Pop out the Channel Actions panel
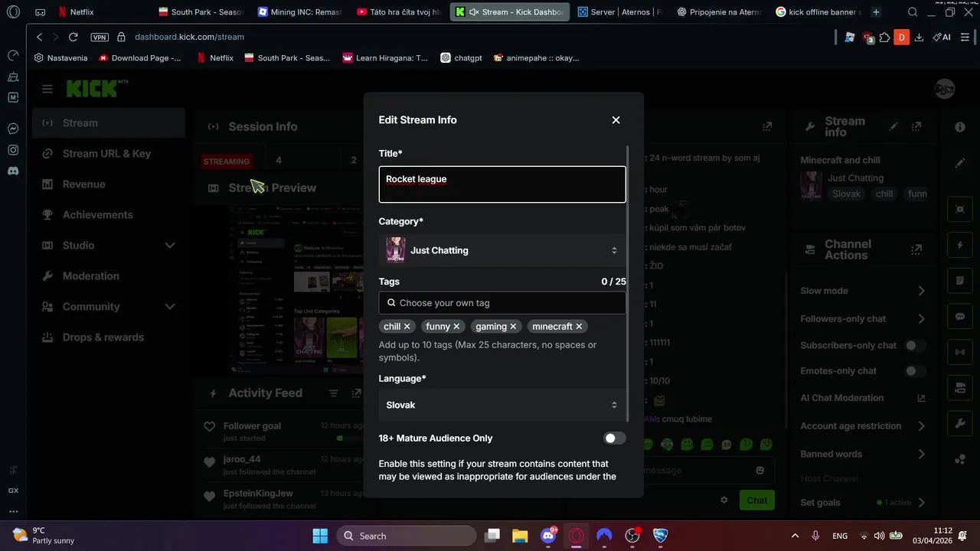980x551 pixels. click(x=916, y=249)
